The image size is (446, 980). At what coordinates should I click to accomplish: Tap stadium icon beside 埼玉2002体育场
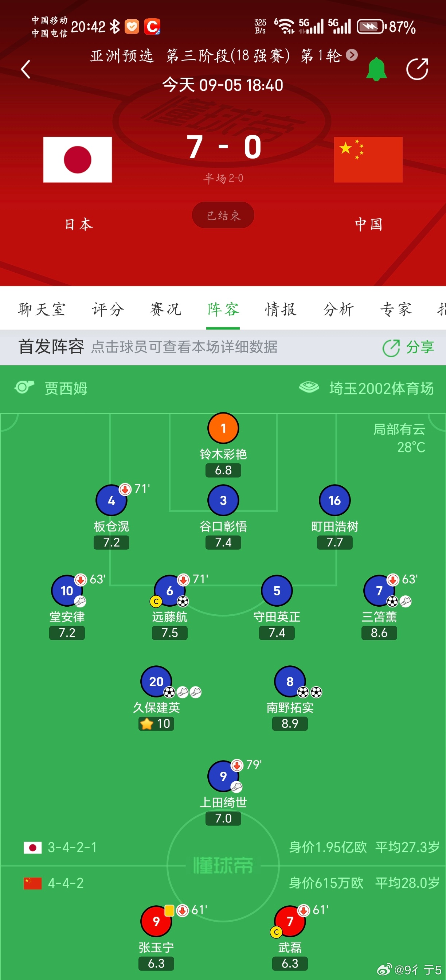[309, 388]
